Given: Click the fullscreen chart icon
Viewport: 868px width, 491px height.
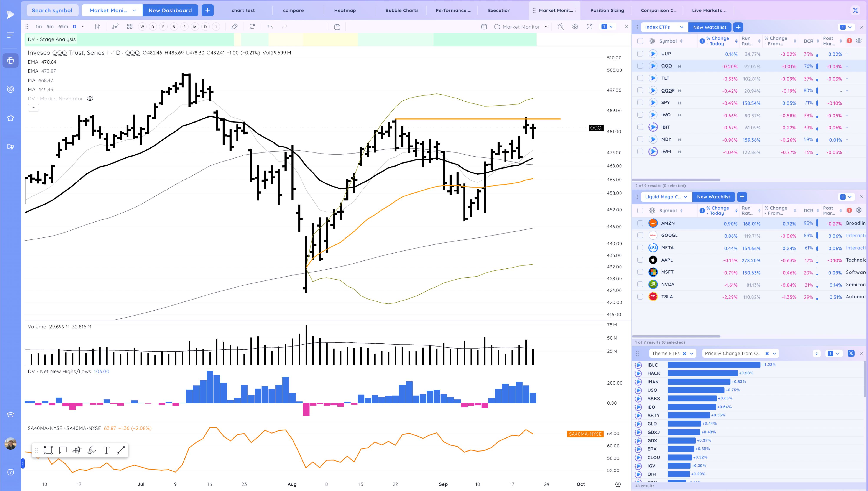Looking at the screenshot, I should [589, 27].
